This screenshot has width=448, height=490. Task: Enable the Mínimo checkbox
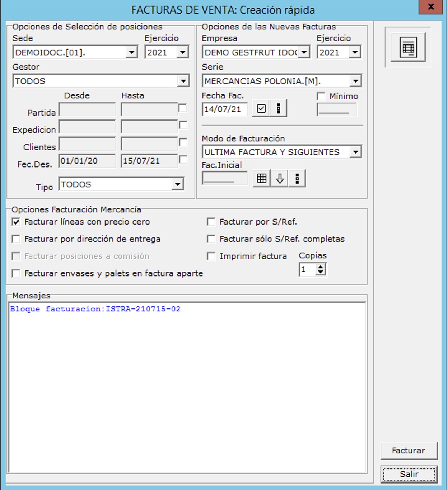pos(321,96)
